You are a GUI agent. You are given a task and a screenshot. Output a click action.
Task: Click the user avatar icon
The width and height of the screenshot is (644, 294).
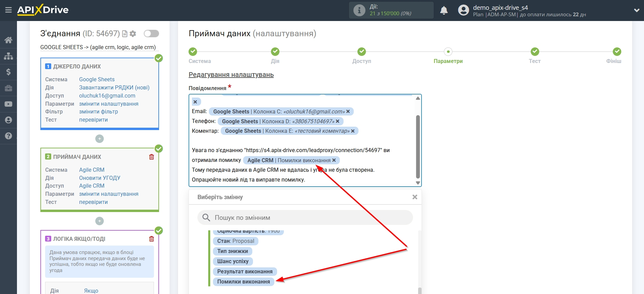pos(463,10)
